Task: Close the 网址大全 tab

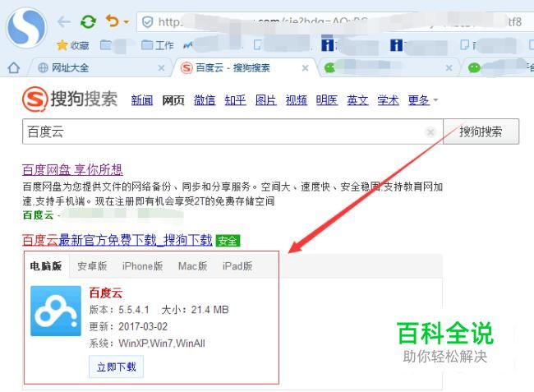Action: (x=161, y=68)
